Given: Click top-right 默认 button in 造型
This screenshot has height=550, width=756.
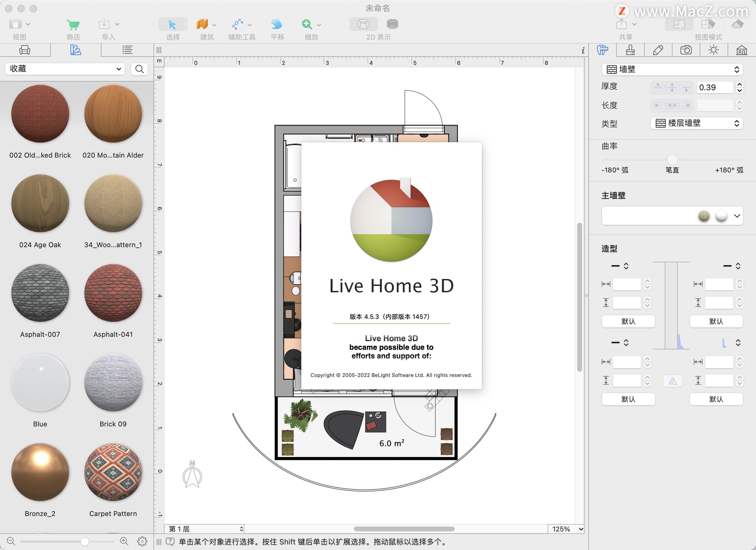Looking at the screenshot, I should point(716,321).
